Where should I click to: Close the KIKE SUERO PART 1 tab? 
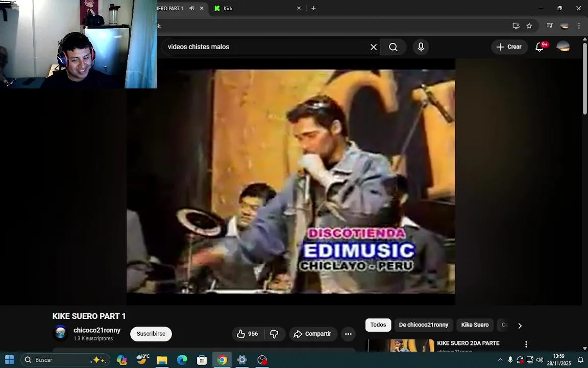point(202,8)
